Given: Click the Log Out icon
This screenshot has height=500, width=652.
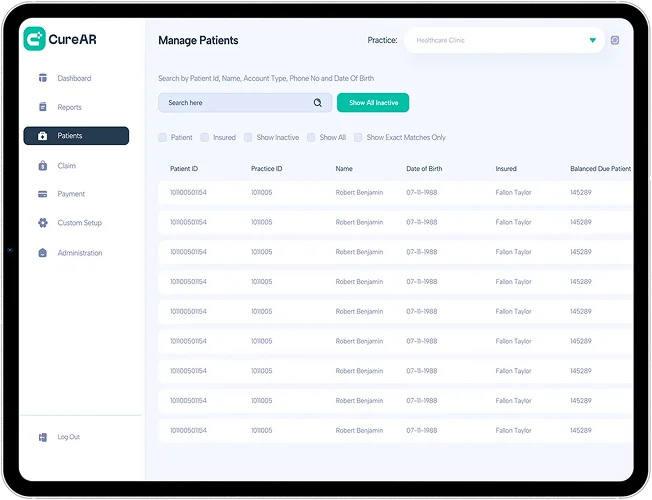Looking at the screenshot, I should (43, 437).
